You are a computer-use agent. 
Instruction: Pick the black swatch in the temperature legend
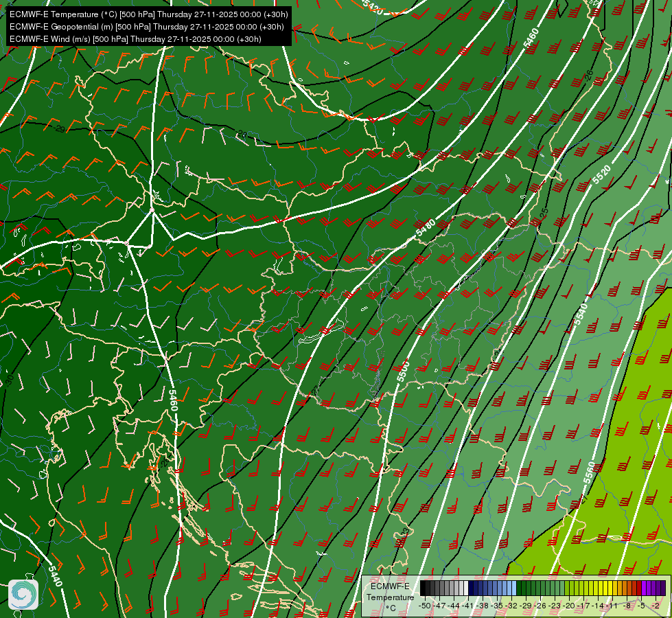423,588
